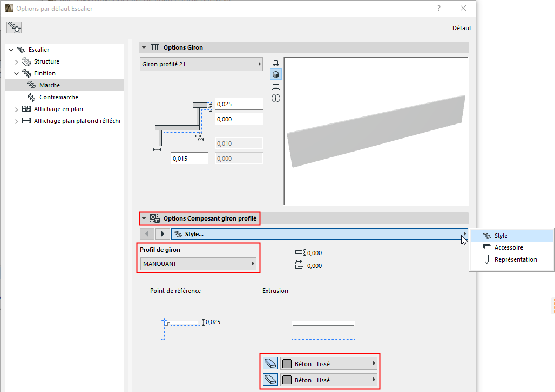The image size is (555, 392).
Task: Click the help question mark in title bar
Action: 439,8
